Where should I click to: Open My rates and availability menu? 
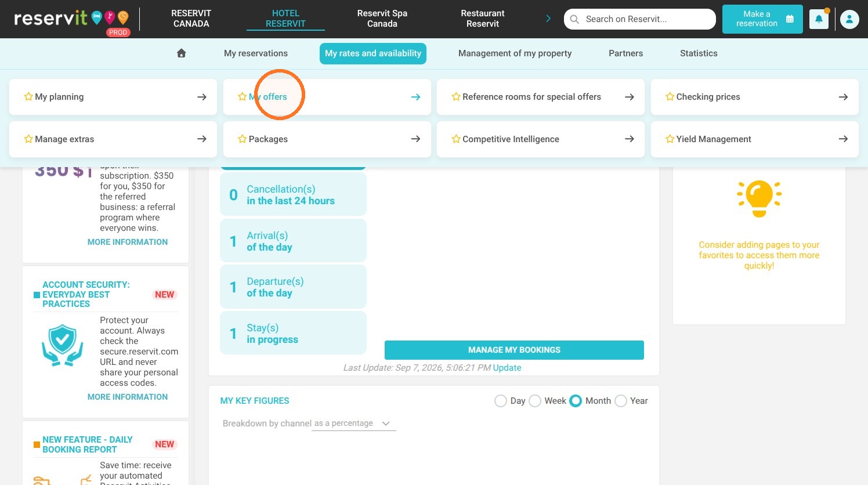pos(373,53)
